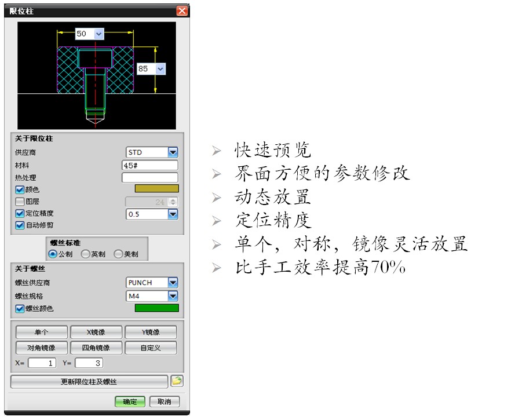Open the height 85 dropdown in preview

(x=160, y=69)
